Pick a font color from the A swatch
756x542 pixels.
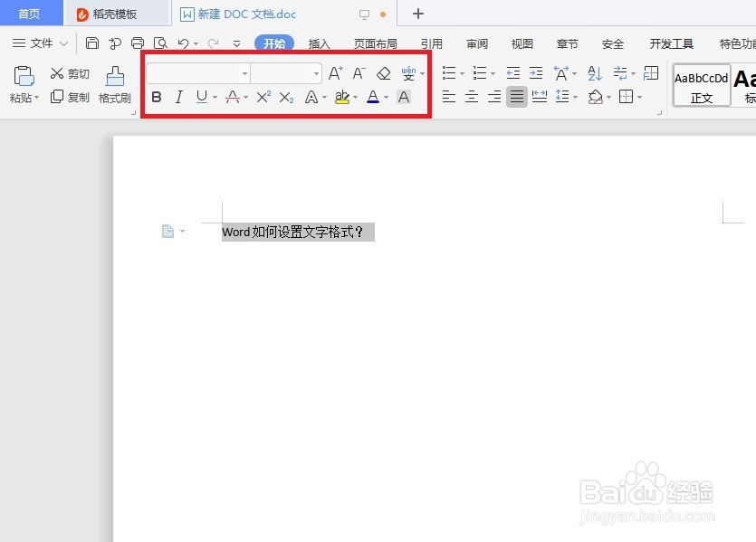[x=374, y=97]
